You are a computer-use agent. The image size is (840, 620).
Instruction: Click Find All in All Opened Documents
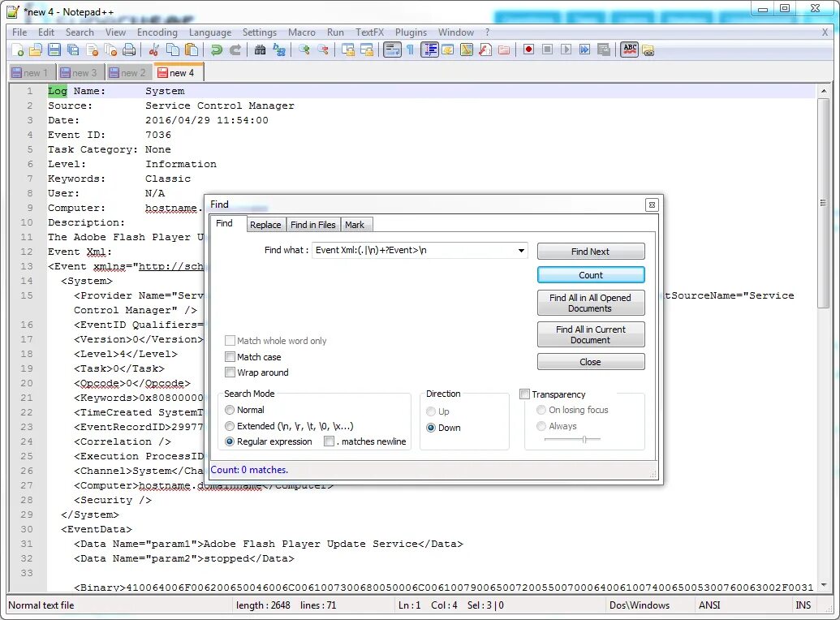tap(590, 303)
